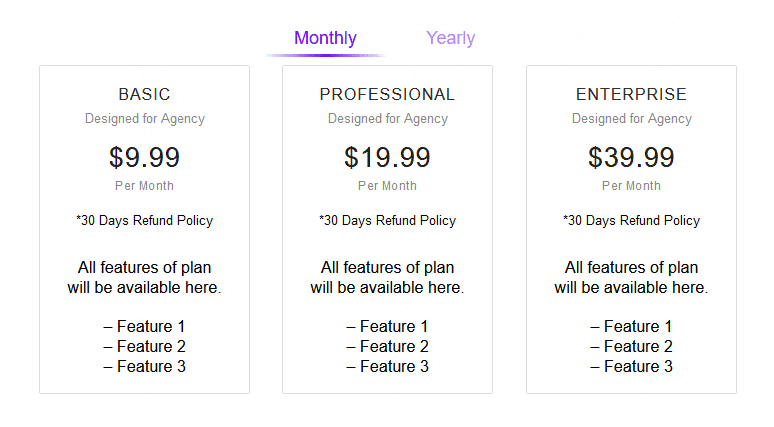Click 'Per Month' under Enterprise price
Viewport: 774px width, 427px height.
click(x=631, y=185)
